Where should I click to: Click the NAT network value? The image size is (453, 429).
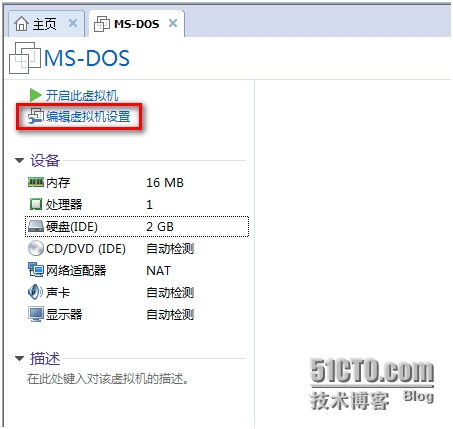click(x=158, y=271)
